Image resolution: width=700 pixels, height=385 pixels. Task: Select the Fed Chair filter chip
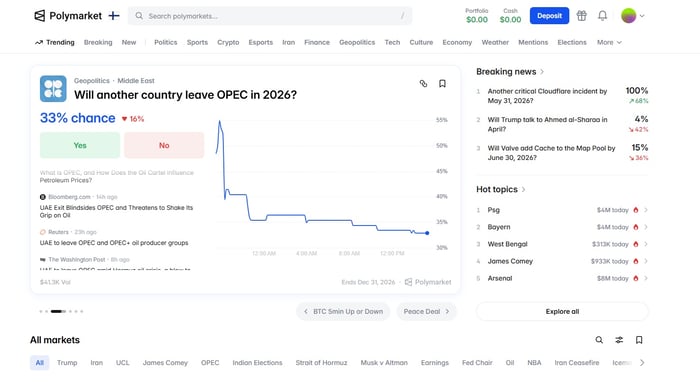tap(477, 363)
